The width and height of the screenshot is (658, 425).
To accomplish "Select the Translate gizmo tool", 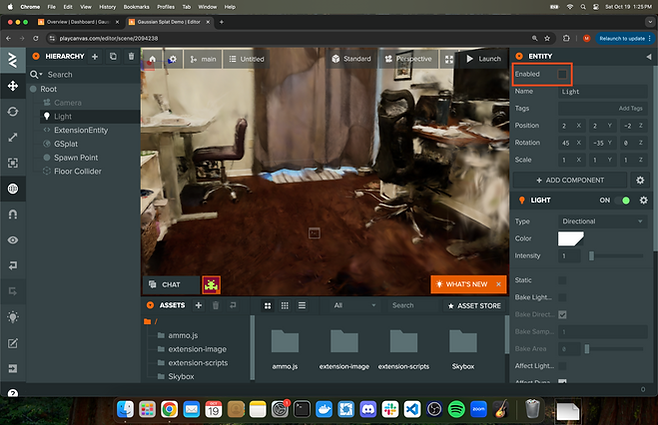I will (12, 86).
